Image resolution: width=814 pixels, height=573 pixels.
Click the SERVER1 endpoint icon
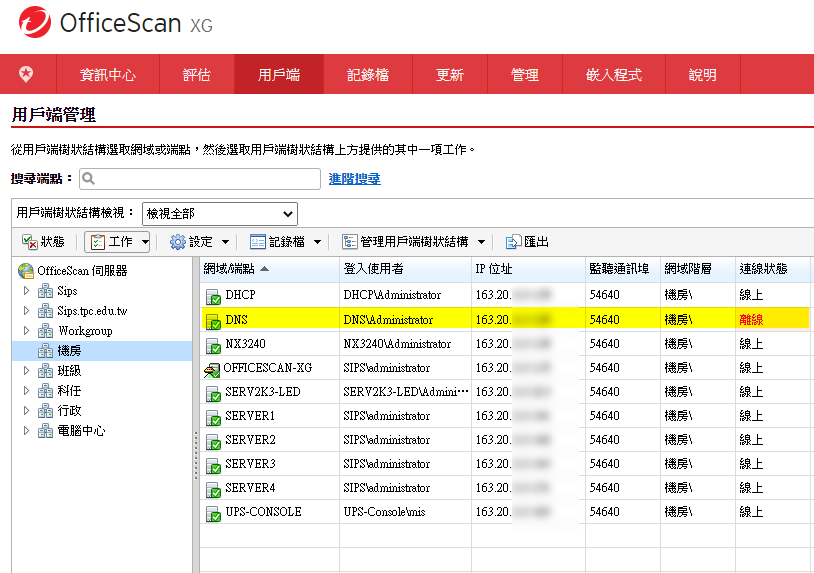coord(213,418)
